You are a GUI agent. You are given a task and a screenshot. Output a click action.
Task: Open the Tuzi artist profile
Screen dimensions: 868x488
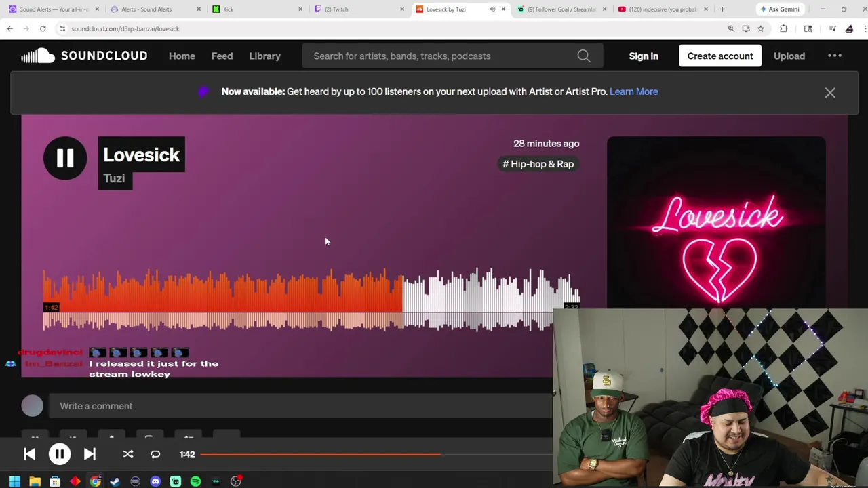click(x=114, y=178)
